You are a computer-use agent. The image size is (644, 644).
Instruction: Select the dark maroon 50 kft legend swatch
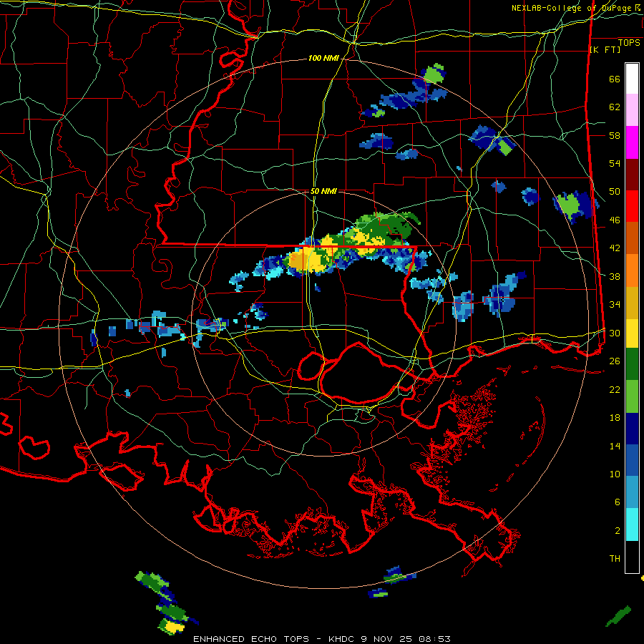632,174
